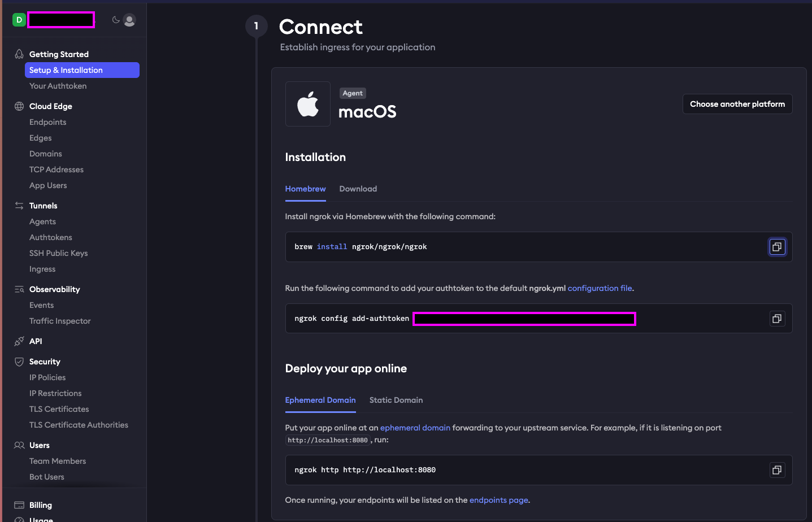The width and height of the screenshot is (812, 522).
Task: Switch to the Static Domain tab
Action: [396, 400]
